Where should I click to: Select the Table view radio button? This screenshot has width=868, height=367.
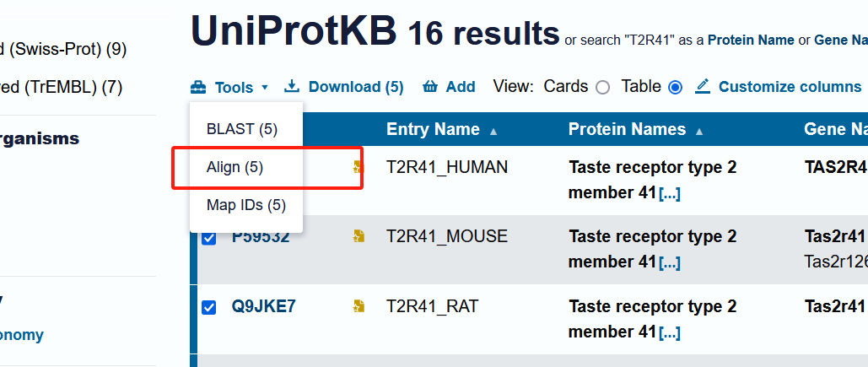coord(675,88)
